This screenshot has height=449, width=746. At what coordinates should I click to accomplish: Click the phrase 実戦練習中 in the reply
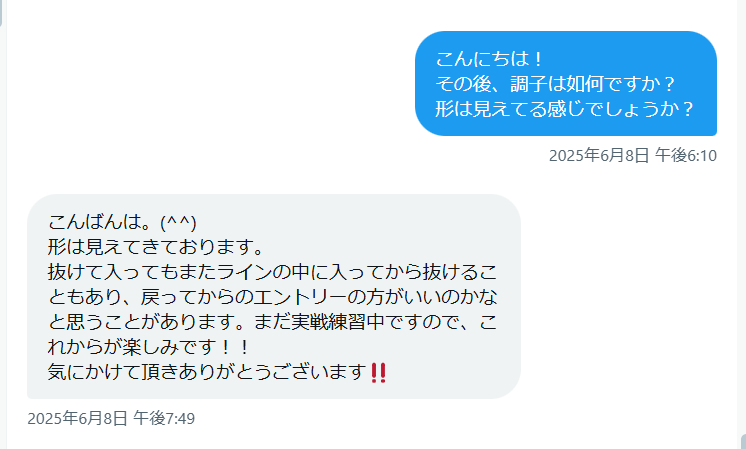click(x=337, y=322)
